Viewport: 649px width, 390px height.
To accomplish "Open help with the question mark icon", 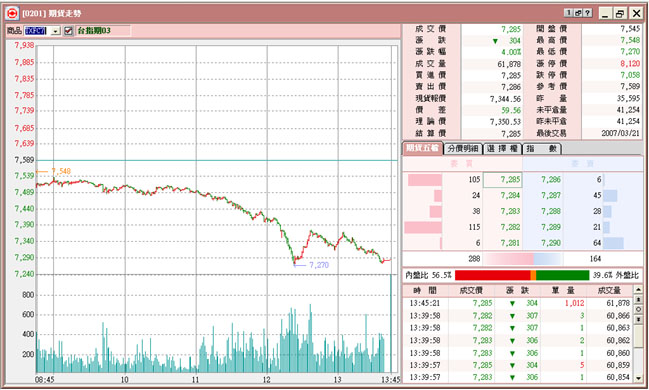I will (x=588, y=13).
